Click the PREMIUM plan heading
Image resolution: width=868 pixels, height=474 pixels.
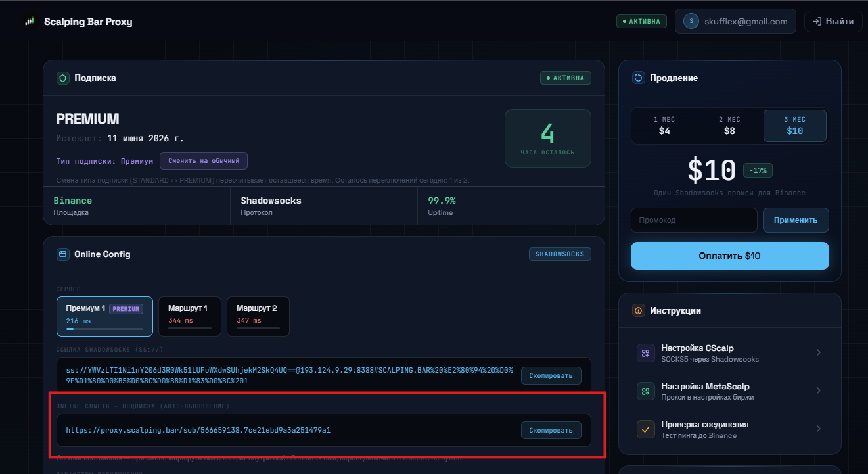pos(87,119)
